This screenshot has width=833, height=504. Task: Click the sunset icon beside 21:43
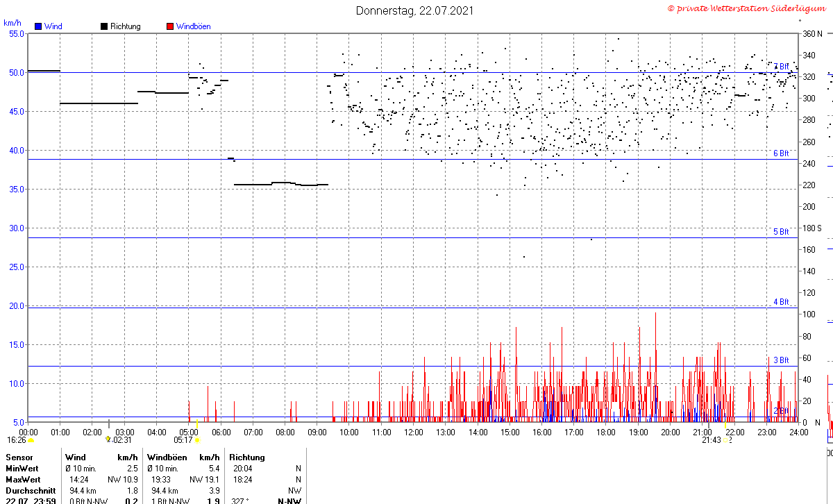[725, 440]
